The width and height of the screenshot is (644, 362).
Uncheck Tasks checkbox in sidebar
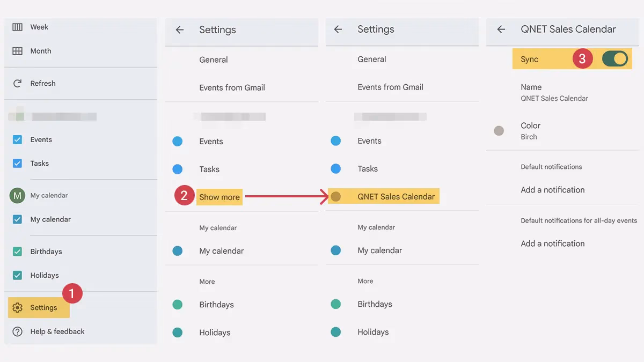pos(18,163)
